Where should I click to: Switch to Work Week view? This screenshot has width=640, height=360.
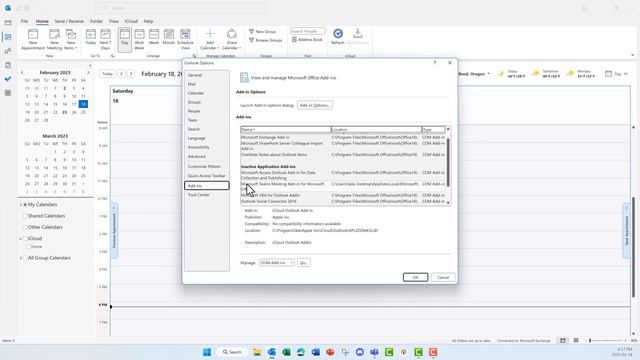(x=140, y=40)
